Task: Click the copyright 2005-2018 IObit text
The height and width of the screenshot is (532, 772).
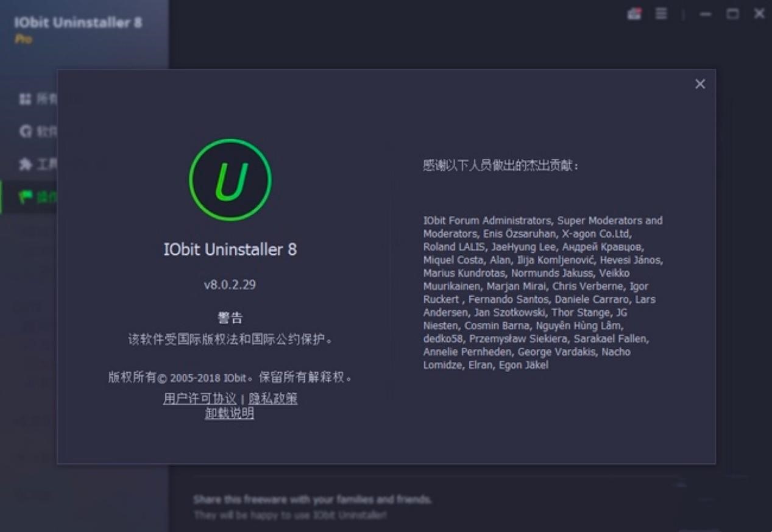Action: 228,377
